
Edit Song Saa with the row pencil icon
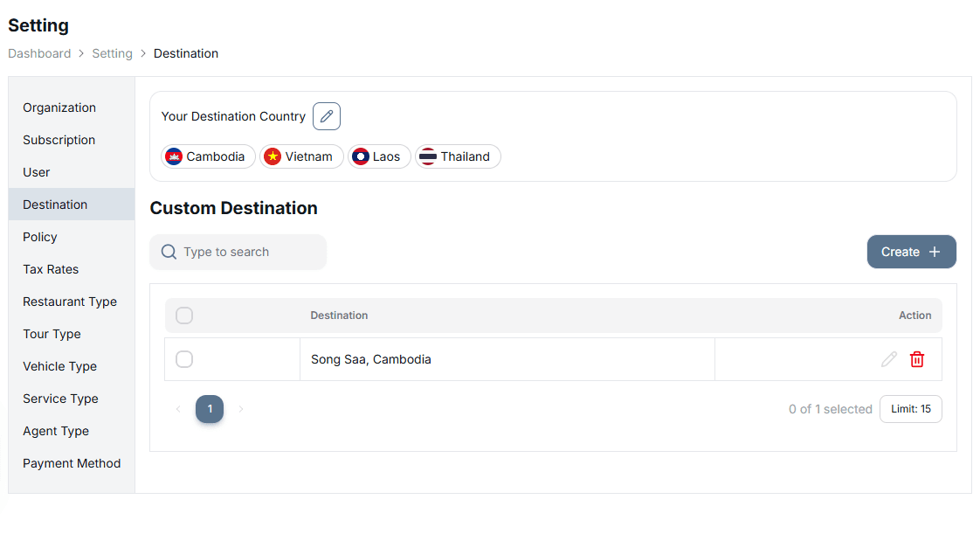(889, 358)
